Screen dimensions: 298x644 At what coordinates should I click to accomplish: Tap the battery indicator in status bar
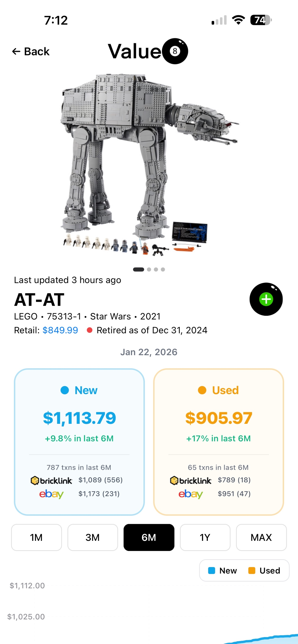point(260,20)
